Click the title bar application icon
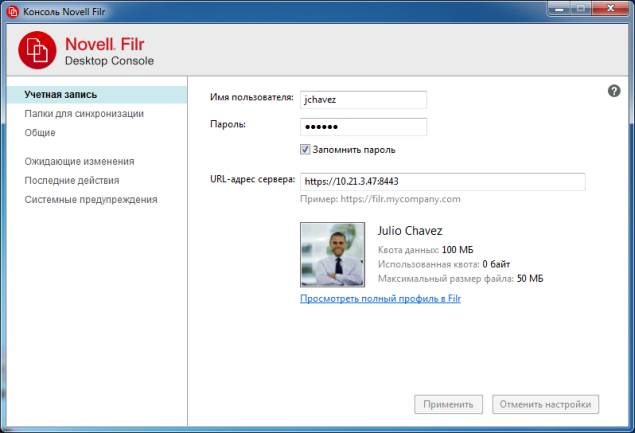This screenshot has width=635, height=433. point(12,11)
